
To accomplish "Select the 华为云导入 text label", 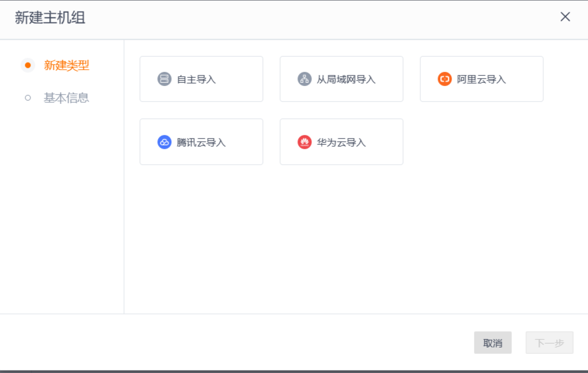I will (x=341, y=143).
